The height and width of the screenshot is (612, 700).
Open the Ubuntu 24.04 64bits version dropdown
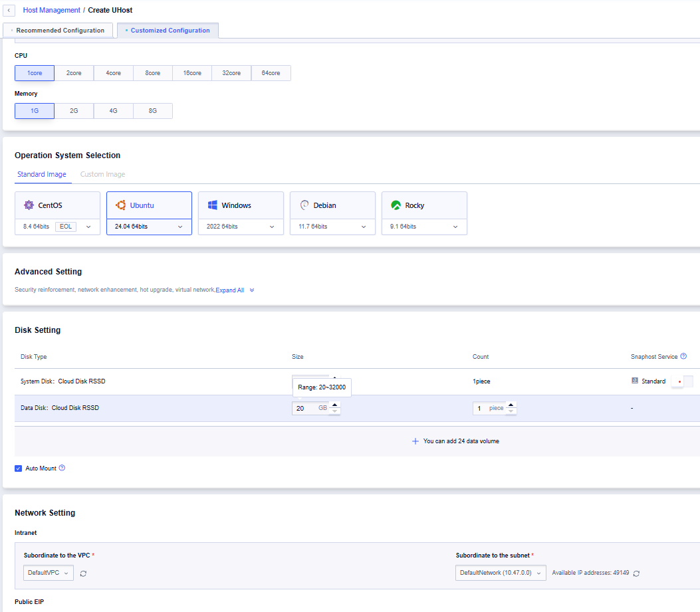coord(149,227)
